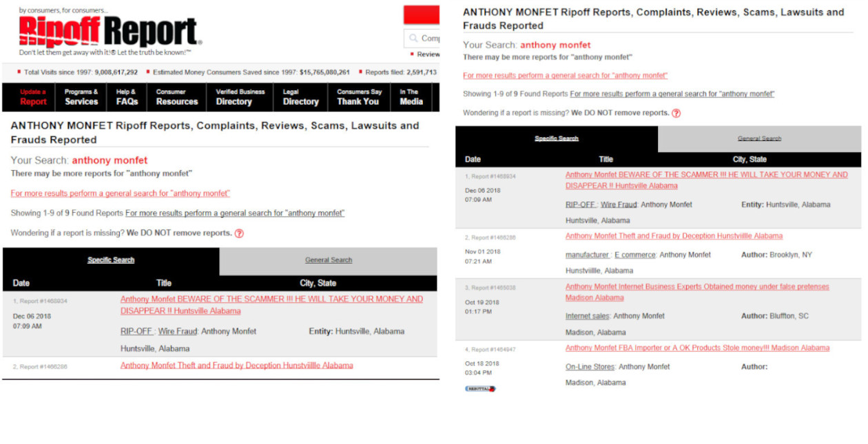This screenshot has width=868, height=444.
Task: Open Consumers Say Thank You menu item
Action: point(358,97)
